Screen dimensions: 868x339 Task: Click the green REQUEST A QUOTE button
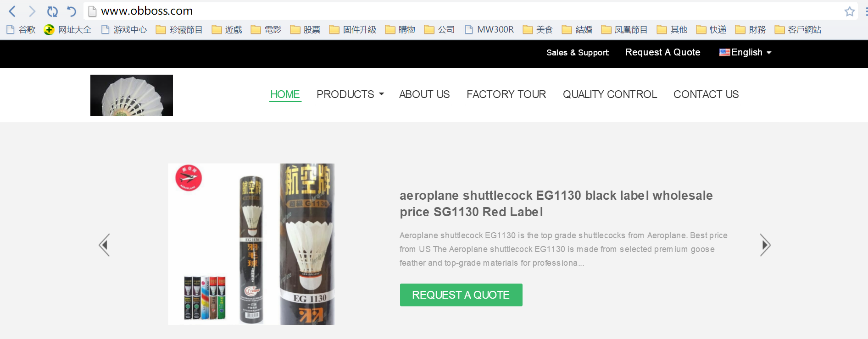click(461, 295)
